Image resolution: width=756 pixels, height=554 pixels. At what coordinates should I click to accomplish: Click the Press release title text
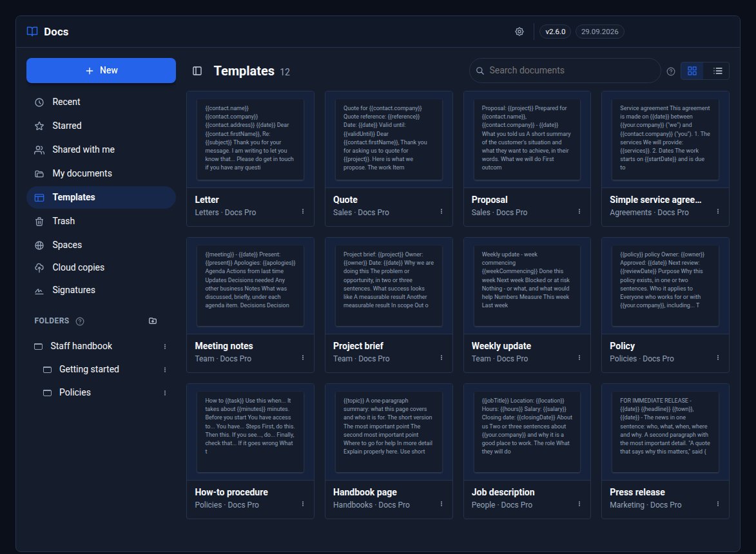pos(637,492)
